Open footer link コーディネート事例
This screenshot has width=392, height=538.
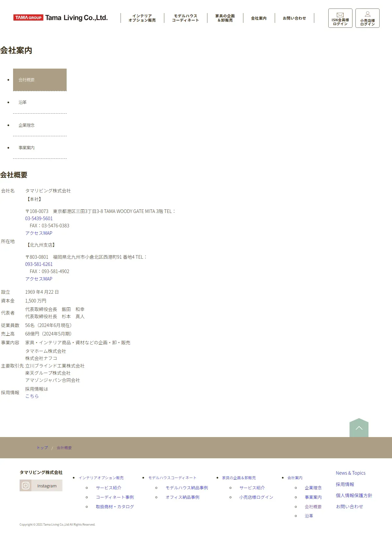115,497
